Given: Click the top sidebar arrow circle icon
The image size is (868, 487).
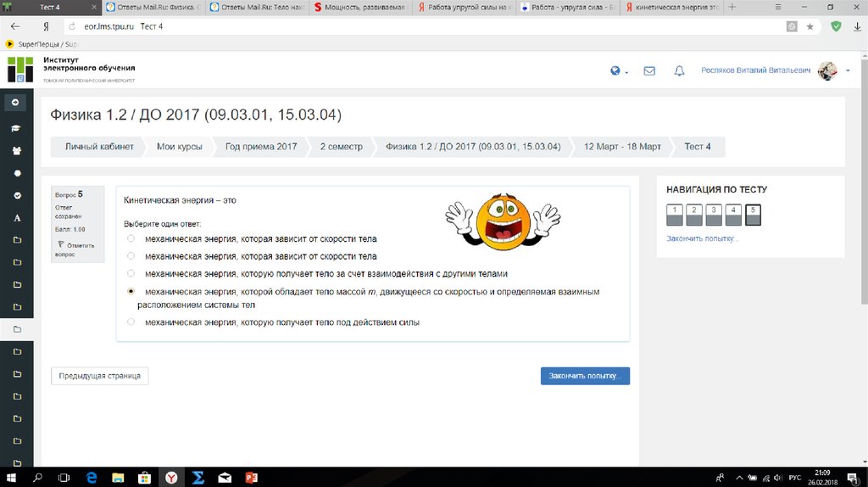Looking at the screenshot, I should click(x=15, y=102).
